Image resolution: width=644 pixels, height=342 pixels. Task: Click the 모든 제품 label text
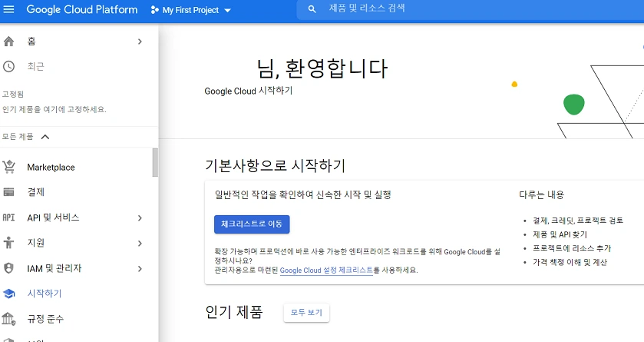coord(17,137)
